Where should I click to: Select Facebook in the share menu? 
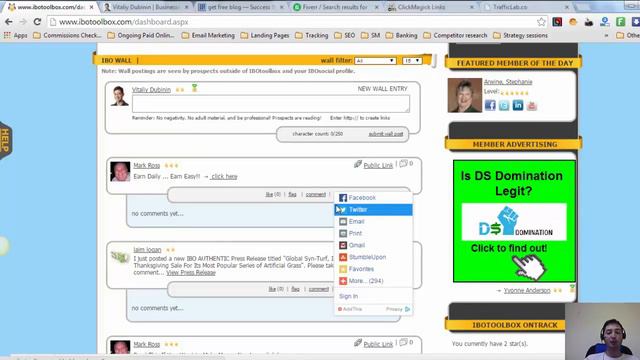pos(373,198)
